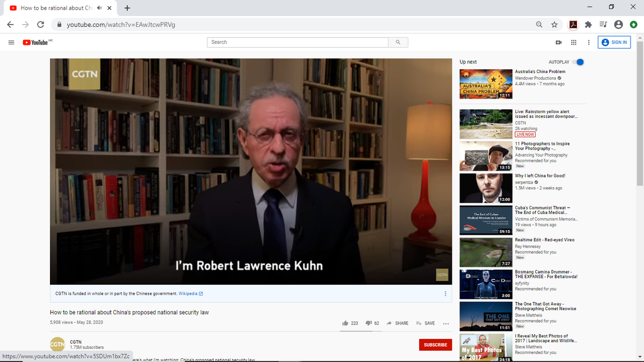Open the create video camera icon
Image resolution: width=644 pixels, height=362 pixels.
558,42
